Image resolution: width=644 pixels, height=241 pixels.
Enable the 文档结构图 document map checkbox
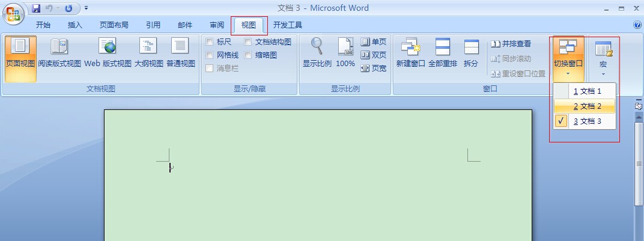[248, 41]
